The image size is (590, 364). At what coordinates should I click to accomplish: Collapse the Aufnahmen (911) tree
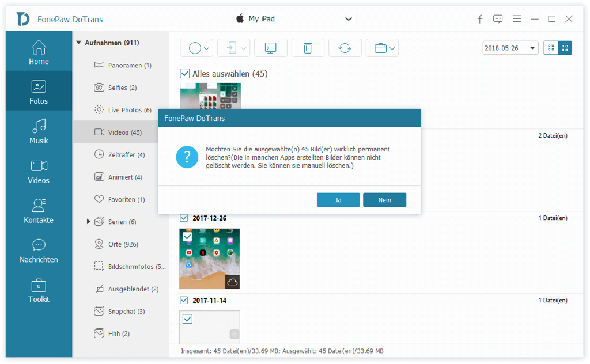click(78, 43)
